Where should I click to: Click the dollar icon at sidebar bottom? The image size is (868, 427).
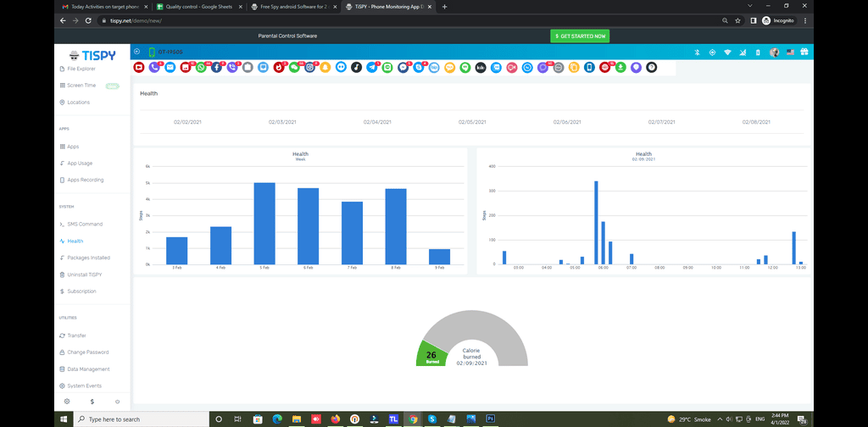(92, 402)
